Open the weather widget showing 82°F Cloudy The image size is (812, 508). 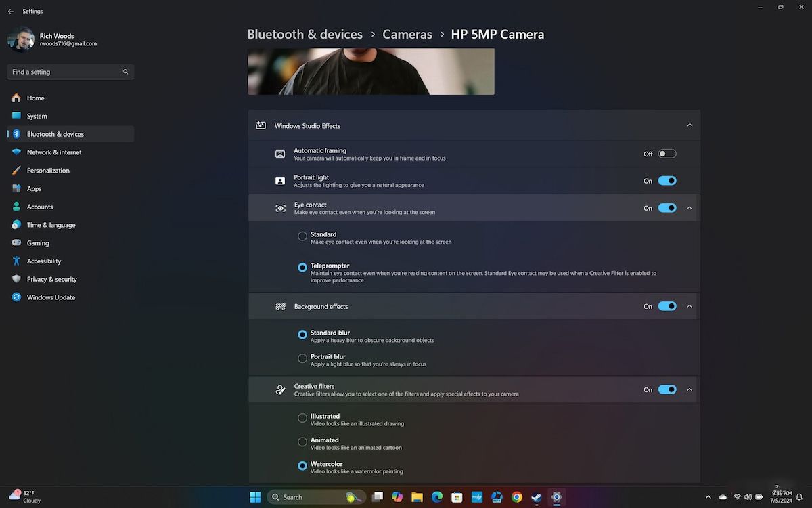click(x=25, y=496)
